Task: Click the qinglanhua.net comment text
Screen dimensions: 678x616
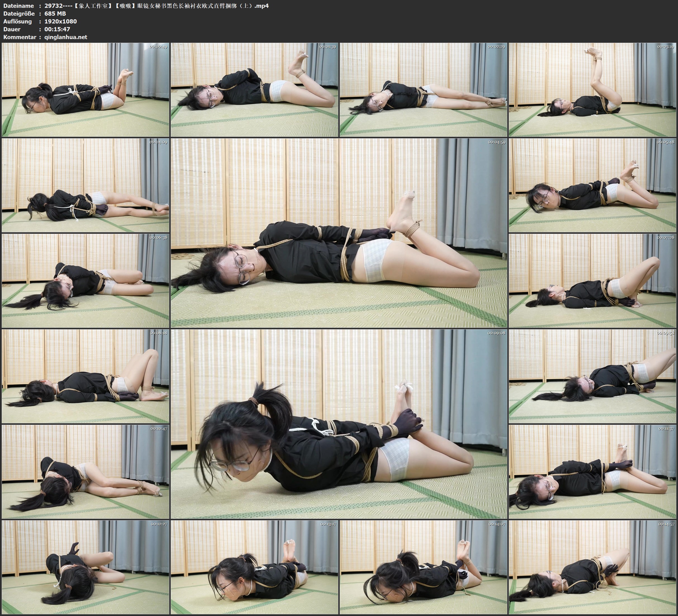Action: 66,37
